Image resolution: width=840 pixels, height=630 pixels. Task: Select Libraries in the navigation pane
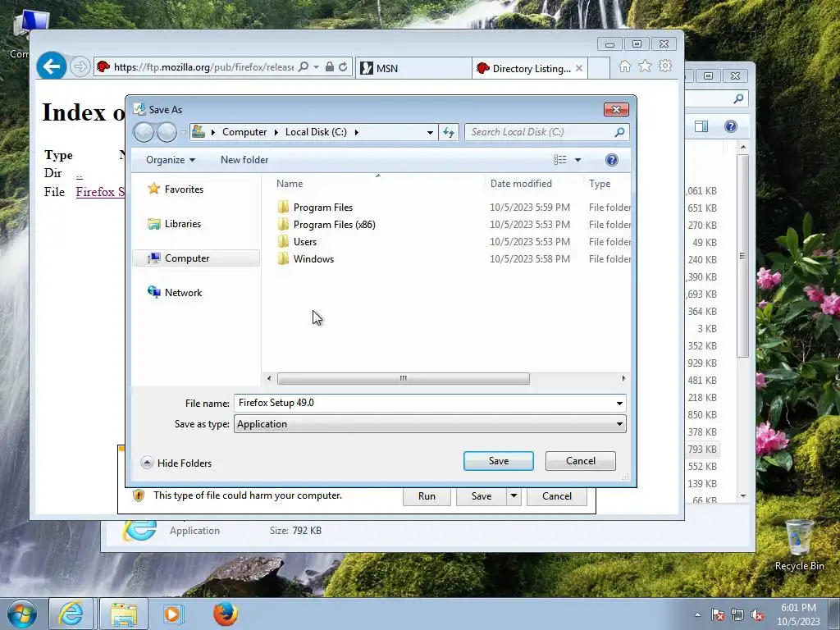[x=182, y=224]
